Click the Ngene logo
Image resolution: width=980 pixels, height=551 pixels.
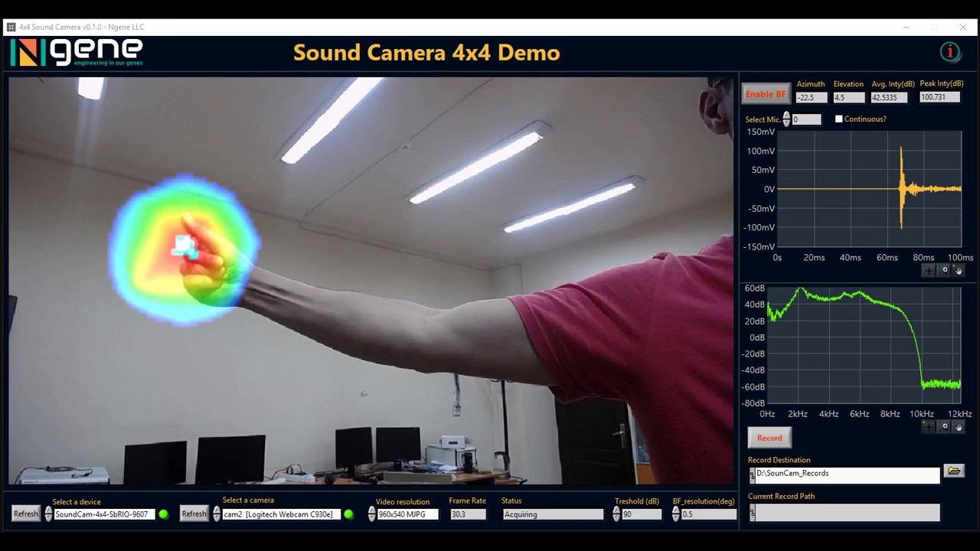(77, 53)
